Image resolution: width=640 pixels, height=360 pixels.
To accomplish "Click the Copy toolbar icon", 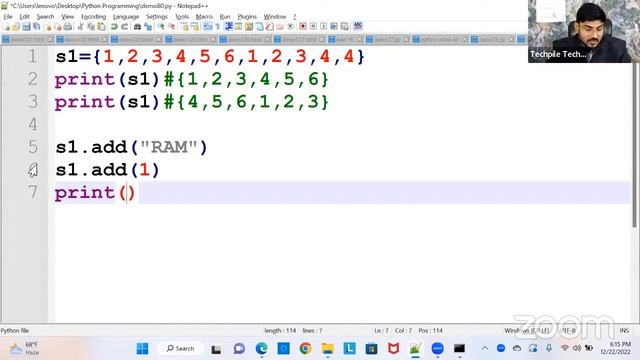I will [91, 27].
